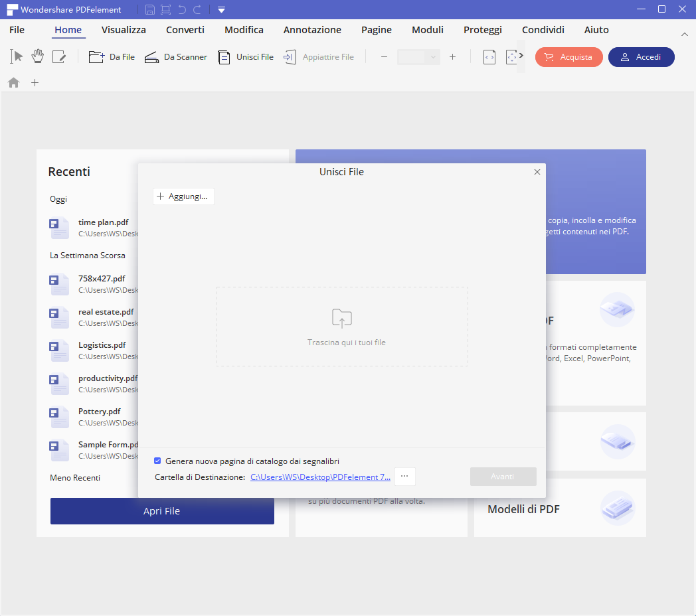Open the Converti menu tab
The image size is (696, 616).
pos(185,30)
